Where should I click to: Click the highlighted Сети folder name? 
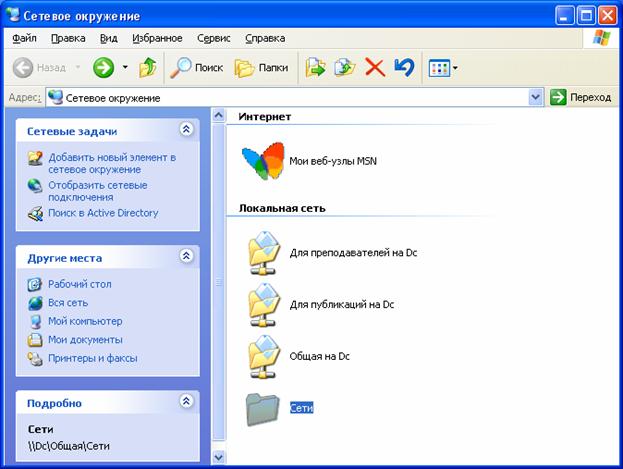(302, 408)
